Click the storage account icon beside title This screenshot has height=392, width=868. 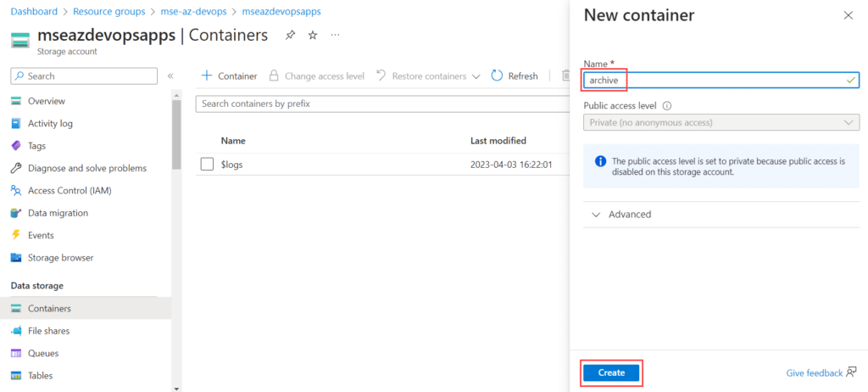tap(20, 41)
